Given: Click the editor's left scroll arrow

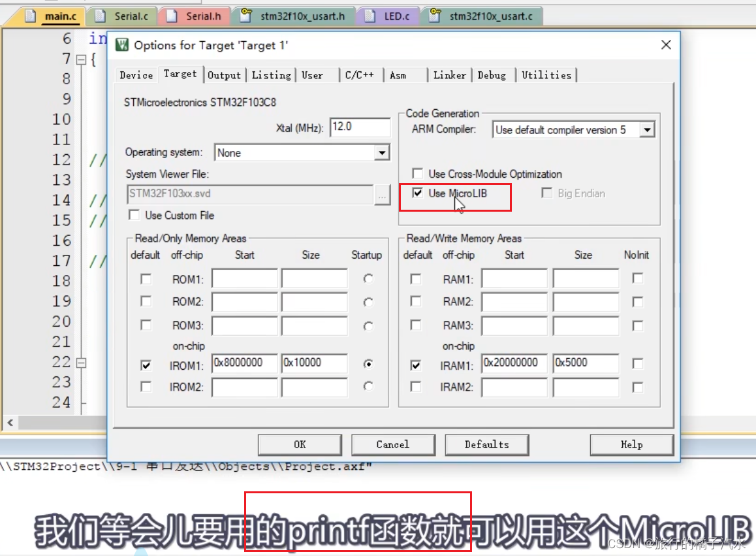Looking at the screenshot, I should (x=10, y=422).
